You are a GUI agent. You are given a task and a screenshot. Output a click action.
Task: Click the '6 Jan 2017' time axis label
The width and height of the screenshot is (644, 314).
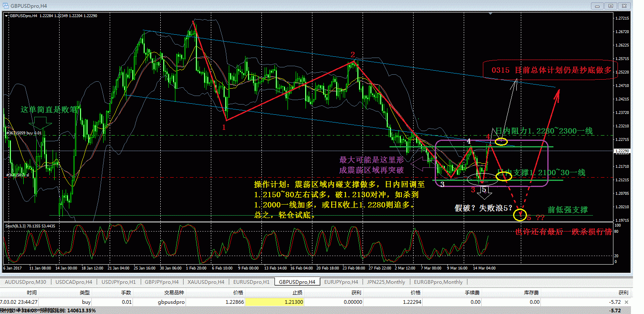(13, 268)
